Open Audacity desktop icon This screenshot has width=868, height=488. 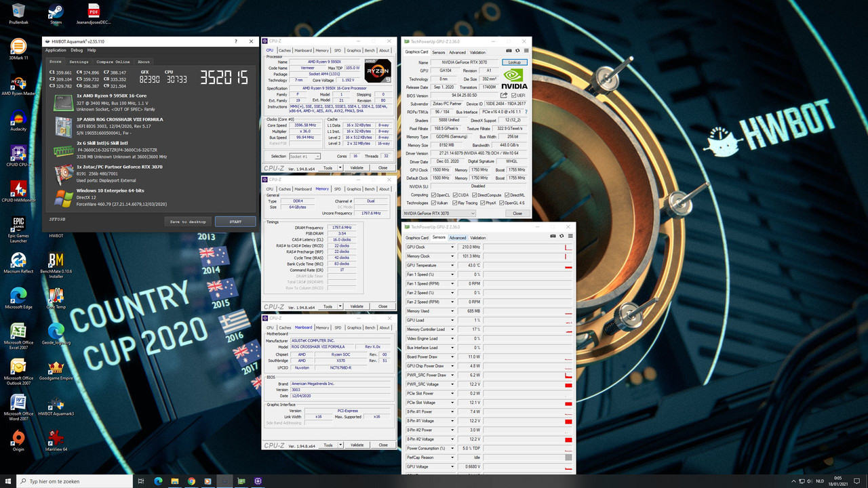(x=18, y=120)
